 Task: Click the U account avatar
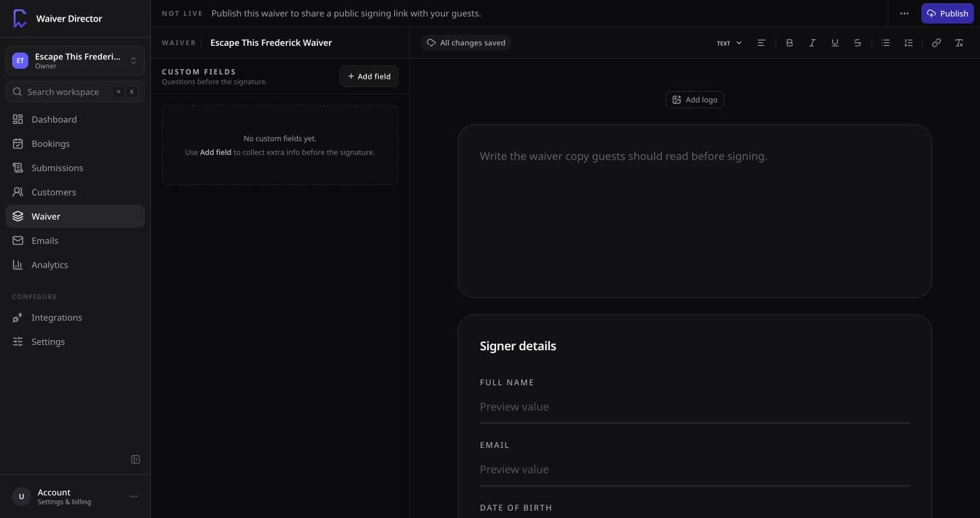21,496
